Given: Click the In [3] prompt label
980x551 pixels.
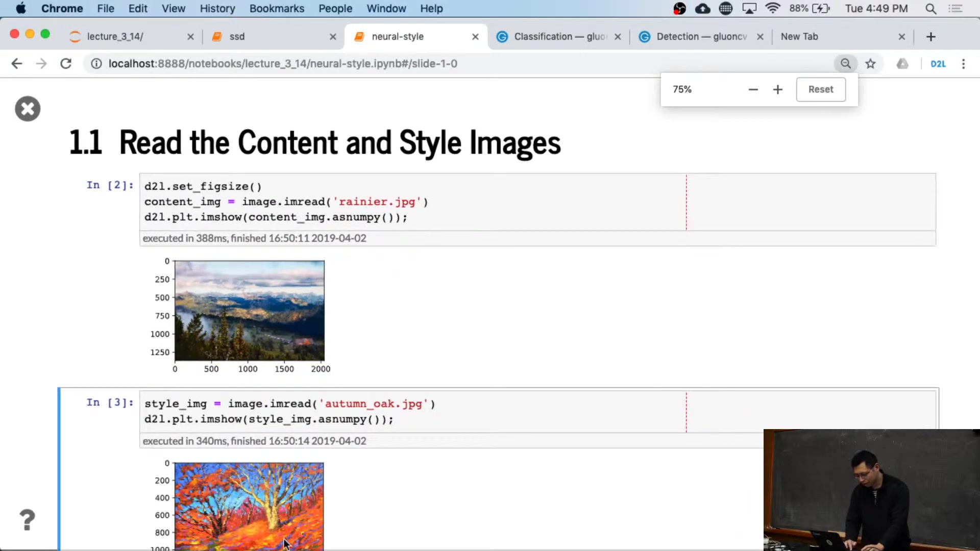Looking at the screenshot, I should pyautogui.click(x=110, y=403).
